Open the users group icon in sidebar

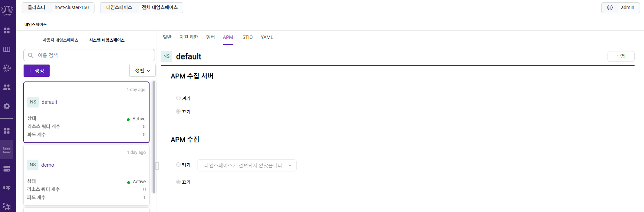coord(7,87)
